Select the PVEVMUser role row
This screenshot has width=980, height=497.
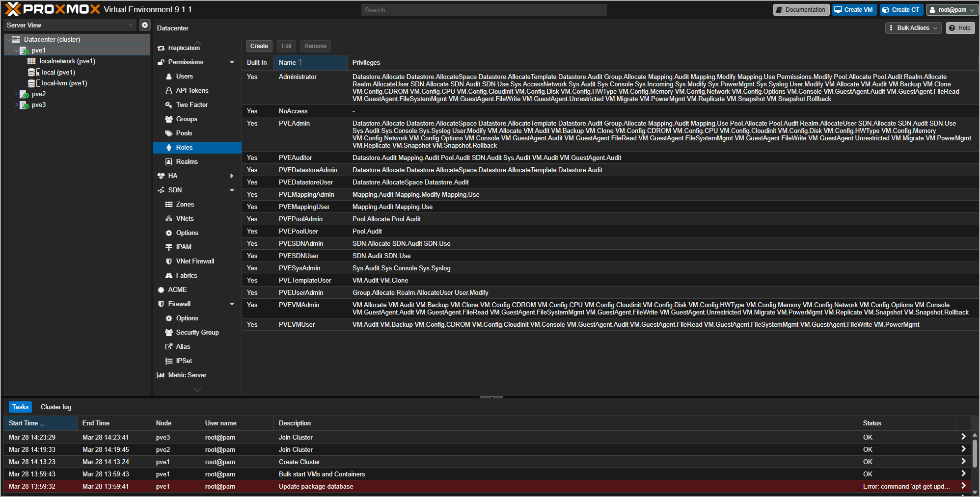point(610,325)
